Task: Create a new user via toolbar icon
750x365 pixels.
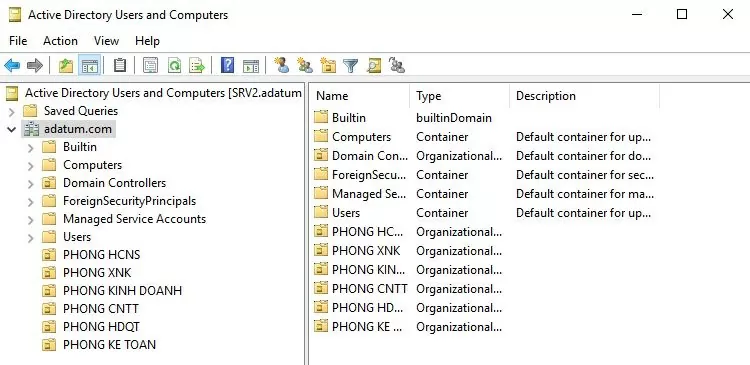Action: [282, 65]
